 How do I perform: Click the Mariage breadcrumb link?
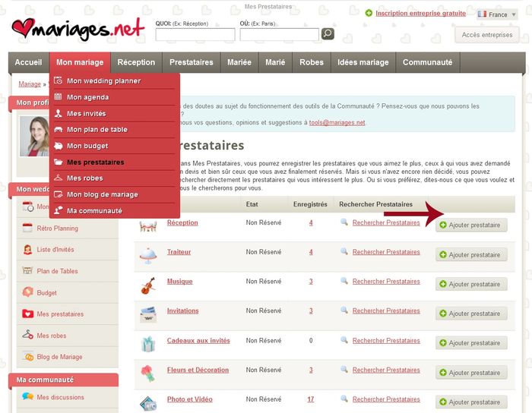30,84
